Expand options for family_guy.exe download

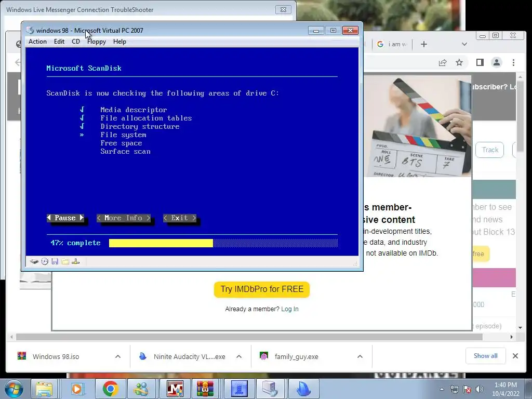pyautogui.click(x=360, y=356)
